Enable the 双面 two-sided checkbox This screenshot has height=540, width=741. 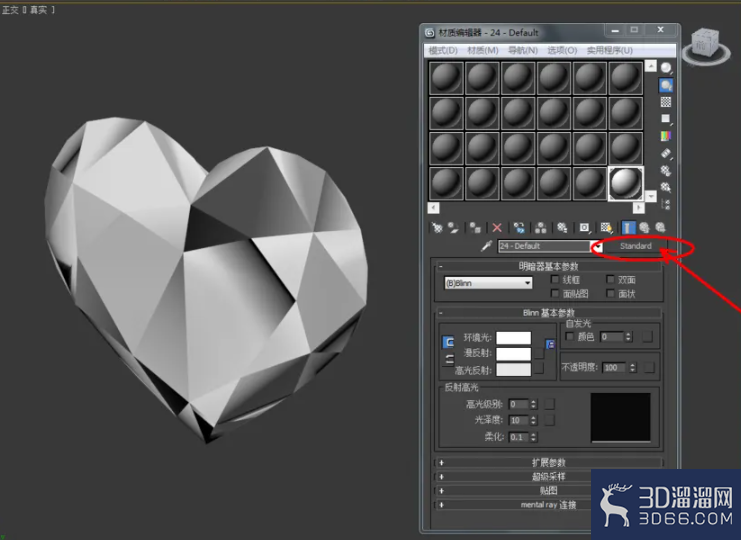point(611,279)
